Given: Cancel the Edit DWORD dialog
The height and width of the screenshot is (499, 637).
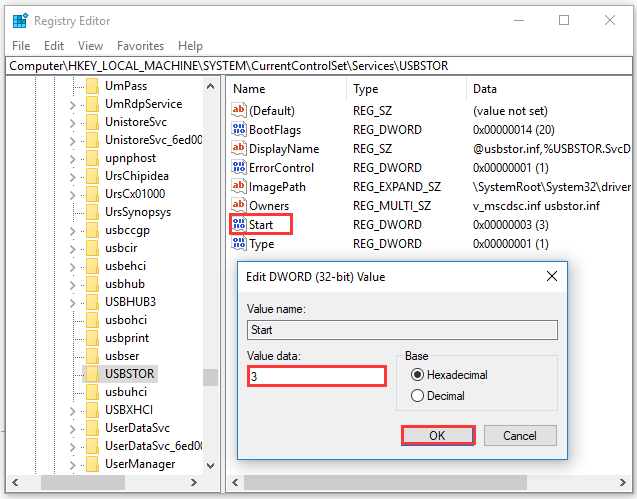Looking at the screenshot, I should pyautogui.click(x=520, y=436).
